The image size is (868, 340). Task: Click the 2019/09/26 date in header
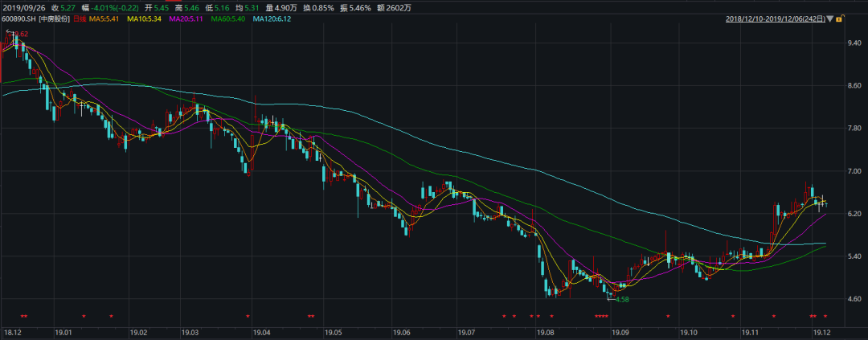point(21,6)
